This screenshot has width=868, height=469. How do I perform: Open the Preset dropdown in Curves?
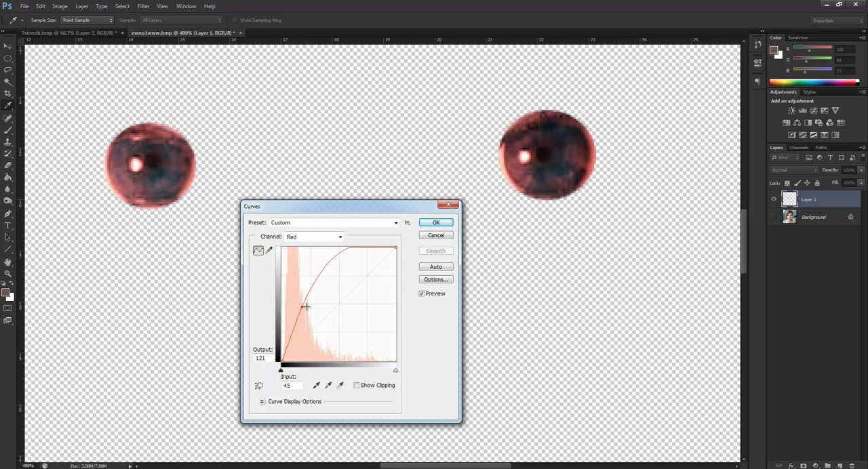(334, 222)
